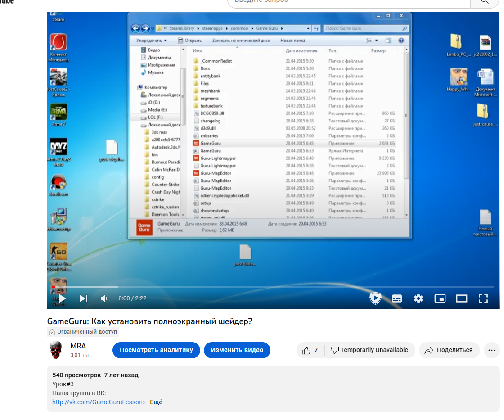The height and width of the screenshot is (420, 504).
Task: Click Упорядочить dropdown in Explorer toolbar
Action: [x=152, y=41]
